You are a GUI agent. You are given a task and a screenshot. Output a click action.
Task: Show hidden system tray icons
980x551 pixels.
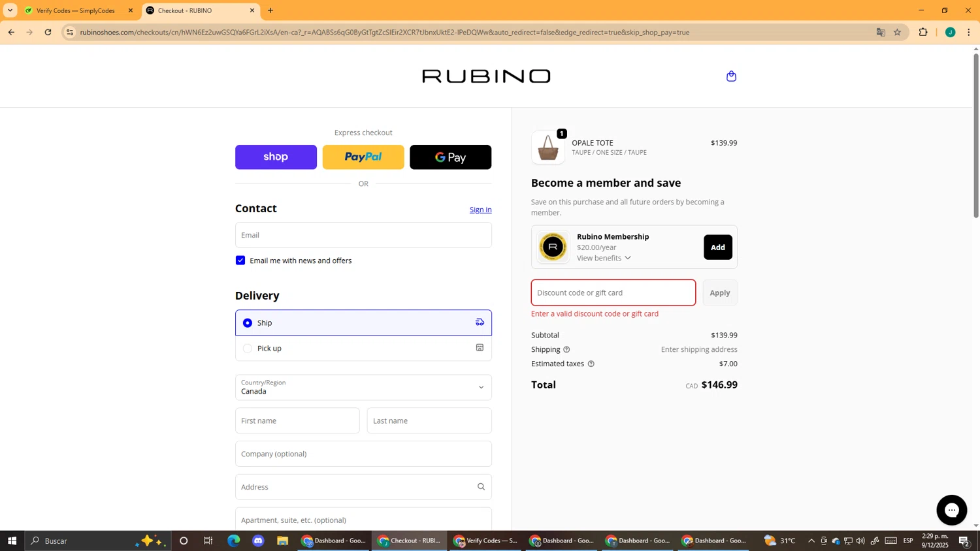[x=811, y=541]
